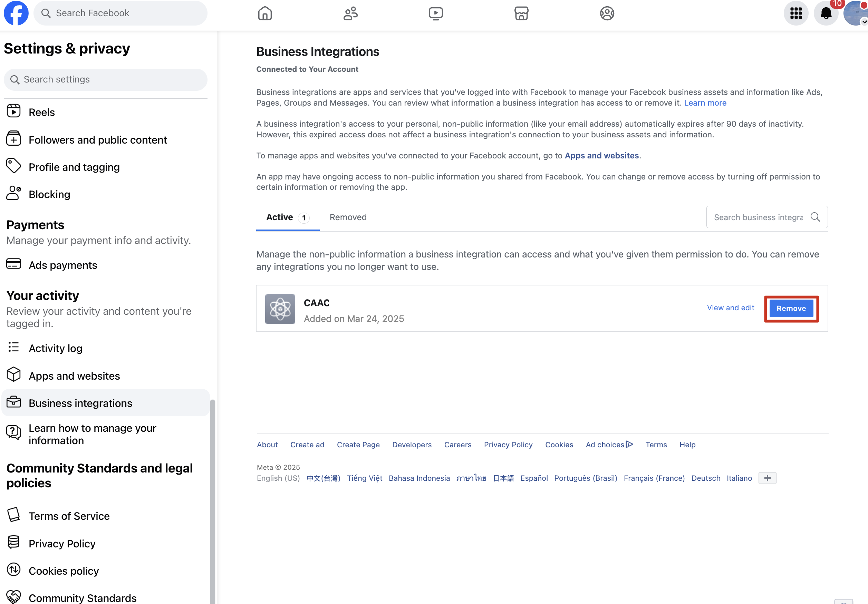This screenshot has width=868, height=604.
Task: Remove the CAAC integration
Action: [x=791, y=309]
